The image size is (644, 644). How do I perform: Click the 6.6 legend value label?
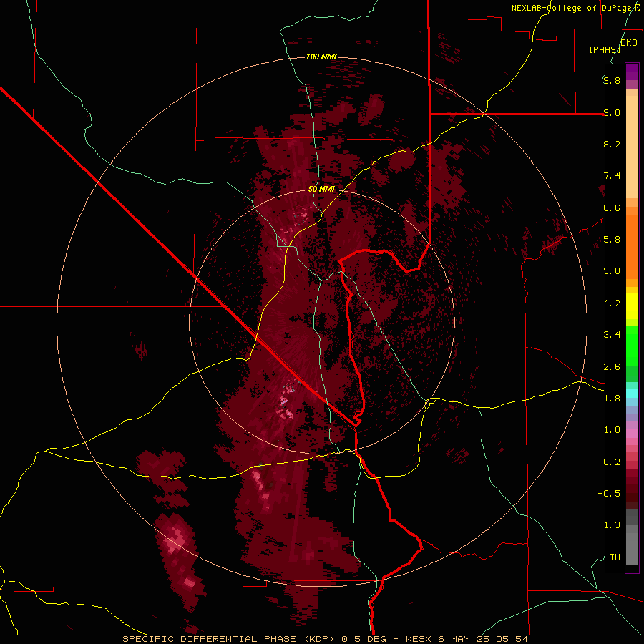[612, 208]
